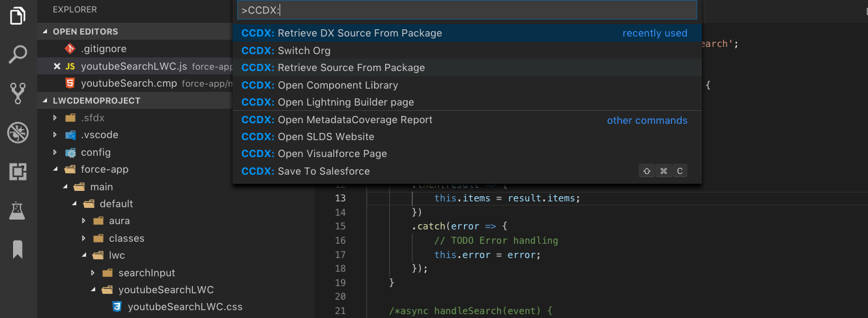Collapse the youtubeSearchLWC folder
This screenshot has width=868, height=318.
click(93, 290)
